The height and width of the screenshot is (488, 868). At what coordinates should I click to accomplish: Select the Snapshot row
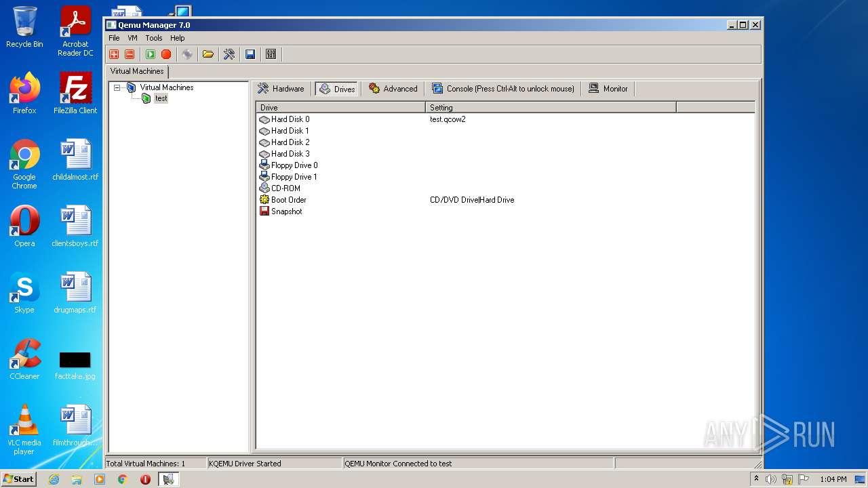pos(505,211)
